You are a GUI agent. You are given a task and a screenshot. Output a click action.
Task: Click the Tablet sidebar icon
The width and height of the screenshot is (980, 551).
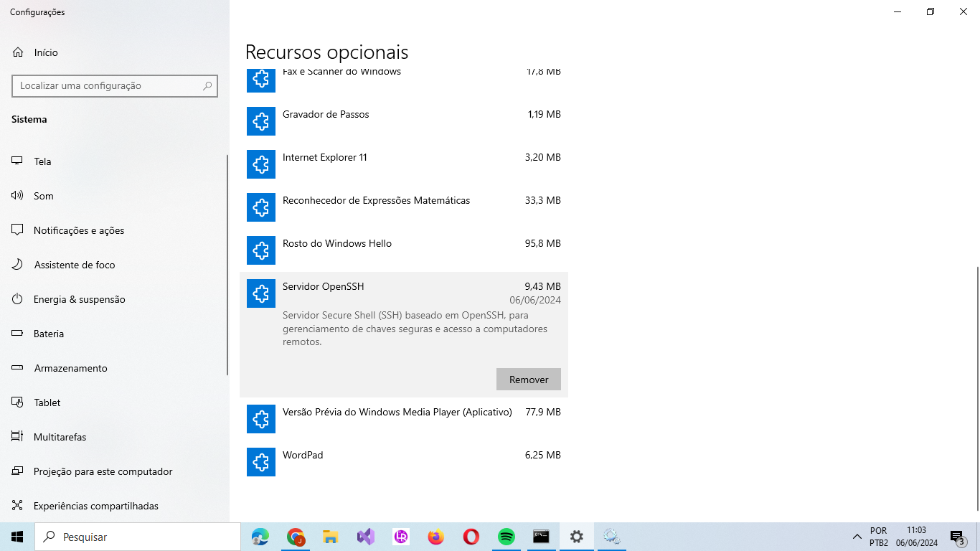click(x=18, y=402)
